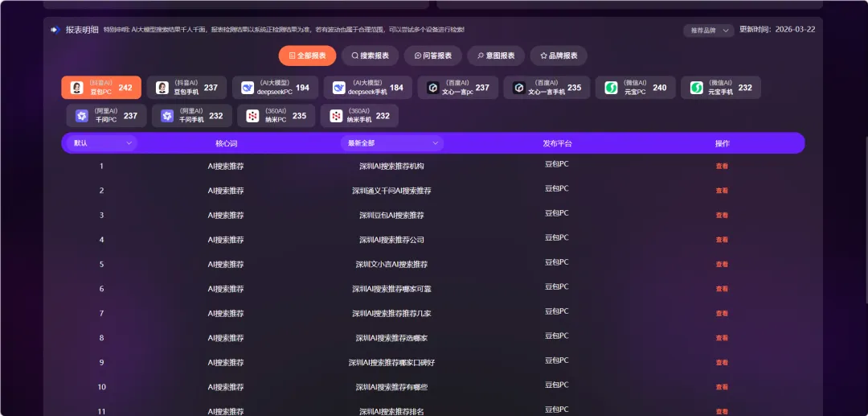Click the 文心一言手机 hexagon icon
The height and width of the screenshot is (416, 868).
[518, 88]
